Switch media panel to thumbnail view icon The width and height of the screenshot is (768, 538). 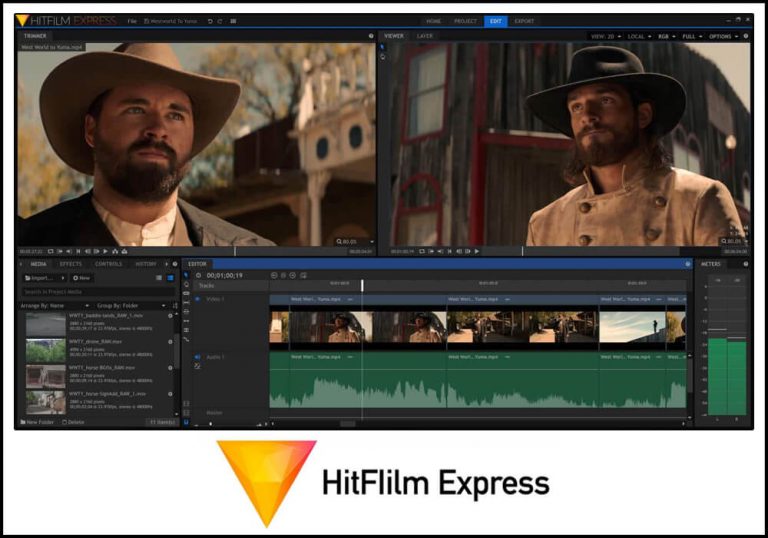click(x=170, y=278)
